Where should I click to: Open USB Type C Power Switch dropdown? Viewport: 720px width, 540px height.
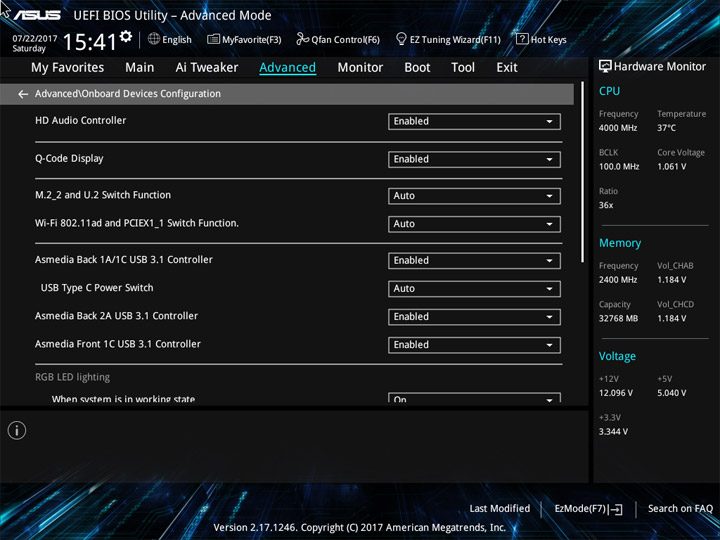[x=474, y=289]
